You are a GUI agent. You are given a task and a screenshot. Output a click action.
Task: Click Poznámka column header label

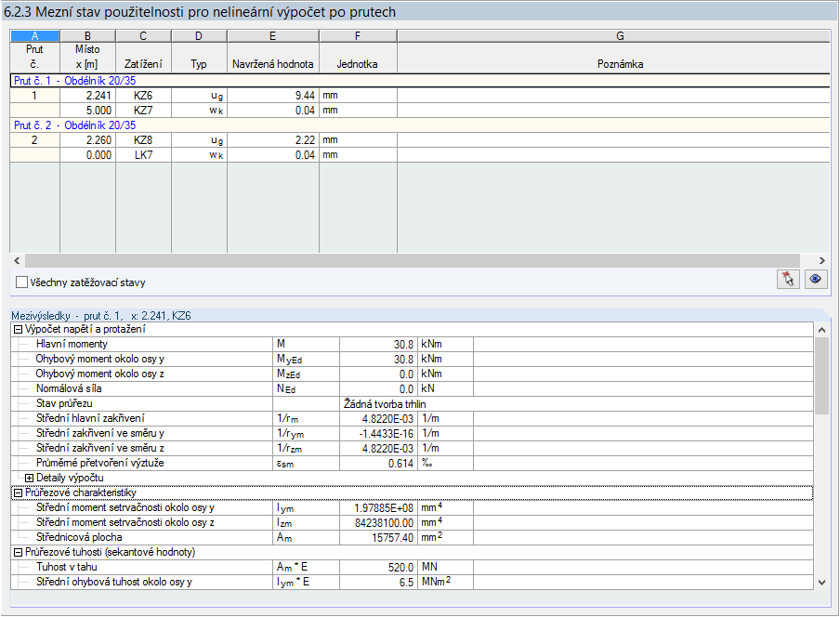[x=621, y=64]
